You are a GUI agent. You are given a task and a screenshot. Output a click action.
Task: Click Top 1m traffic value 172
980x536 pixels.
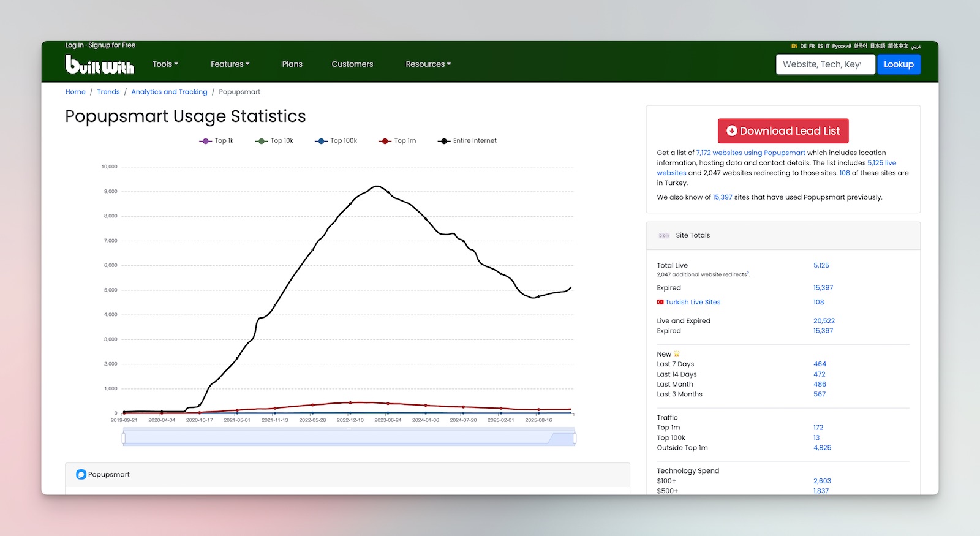818,428
